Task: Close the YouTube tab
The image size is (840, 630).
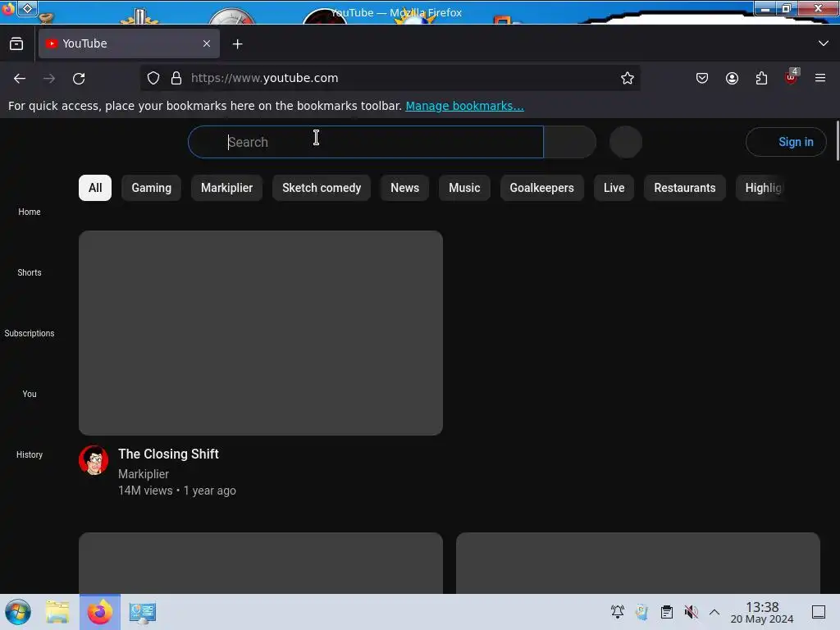Action: (207, 43)
